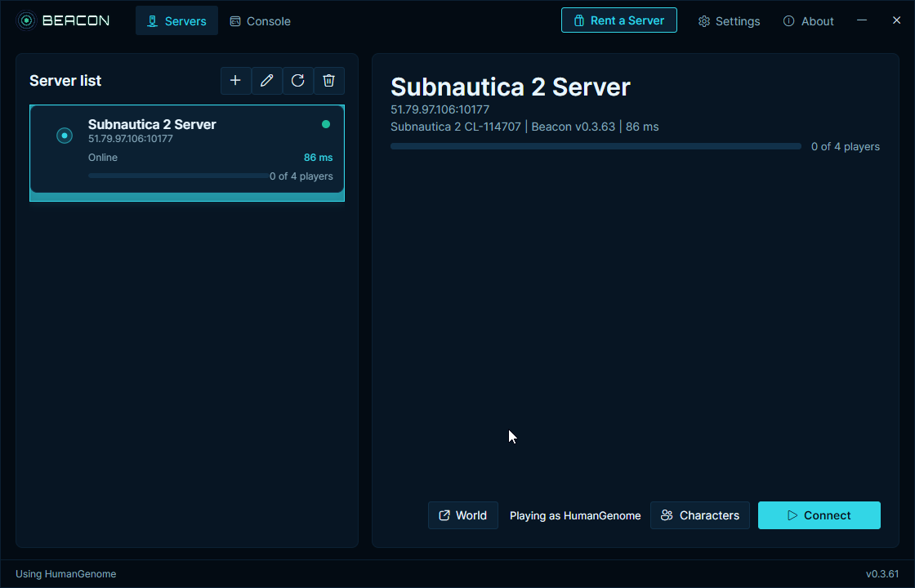
Task: Click the 0 of 4 players text in server card
Action: [301, 176]
